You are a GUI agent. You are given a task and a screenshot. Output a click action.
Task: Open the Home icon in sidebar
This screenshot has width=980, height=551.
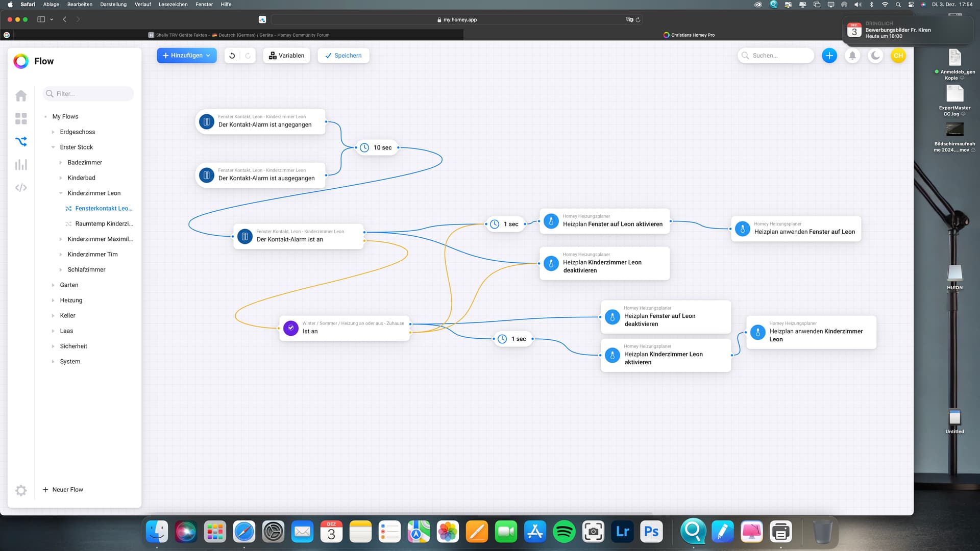[21, 96]
